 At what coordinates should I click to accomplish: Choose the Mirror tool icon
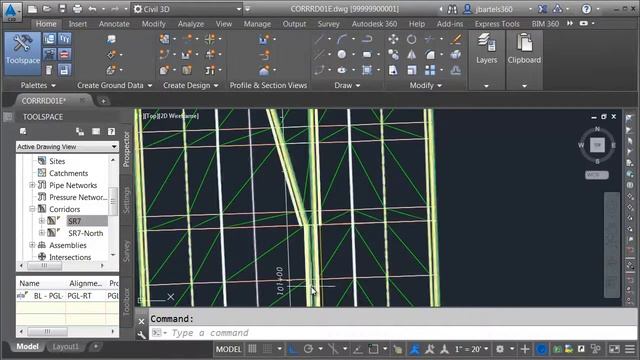point(411,55)
